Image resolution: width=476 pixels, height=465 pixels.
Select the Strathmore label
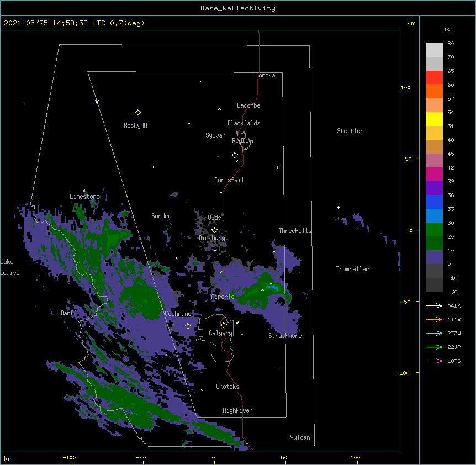pyautogui.click(x=285, y=336)
